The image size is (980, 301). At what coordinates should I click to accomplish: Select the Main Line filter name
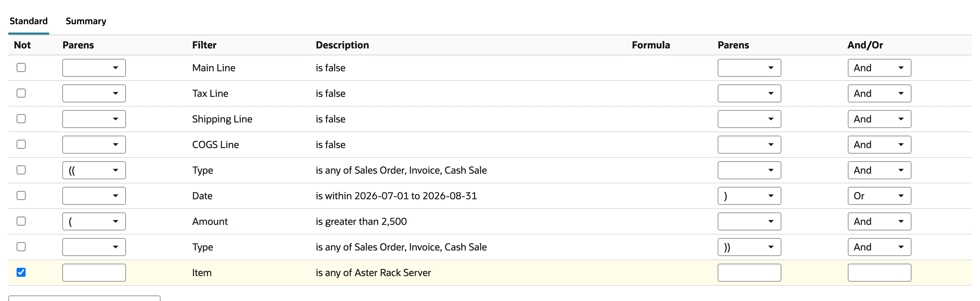pos(214,68)
